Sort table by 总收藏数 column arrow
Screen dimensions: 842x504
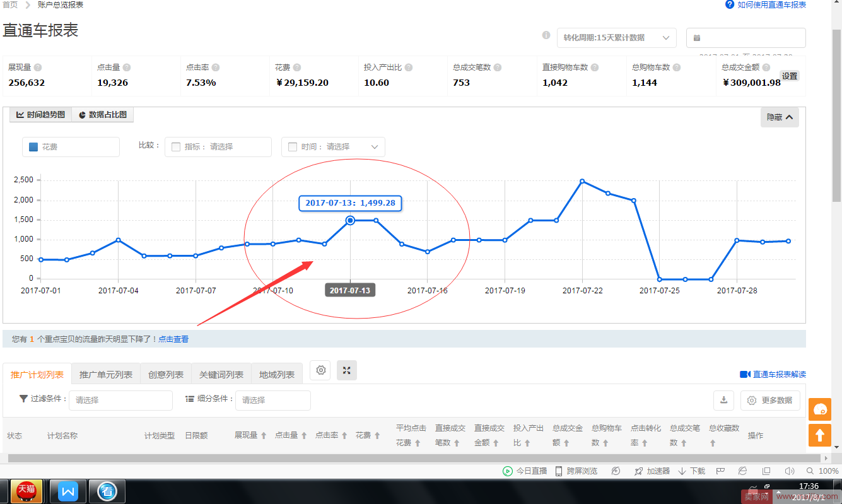(x=713, y=443)
